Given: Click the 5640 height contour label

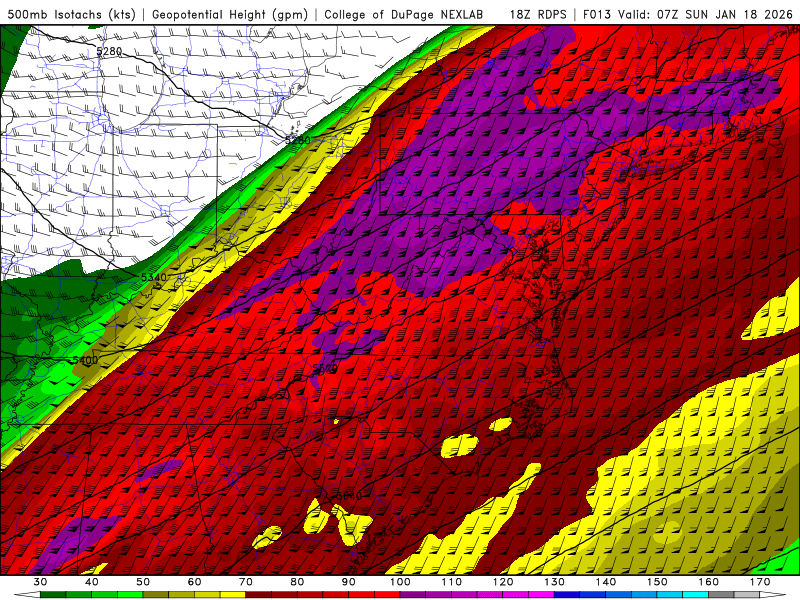Looking at the screenshot, I should 349,495.
